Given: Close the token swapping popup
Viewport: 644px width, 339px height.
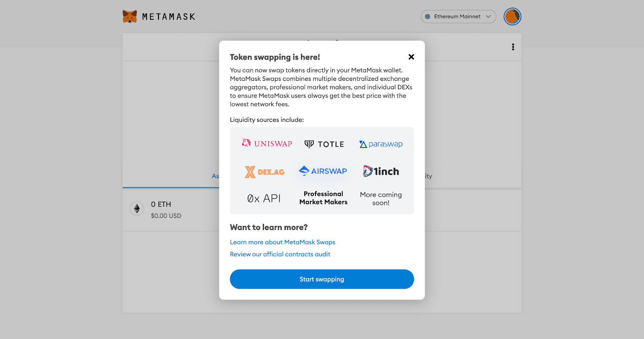Looking at the screenshot, I should click(x=411, y=57).
